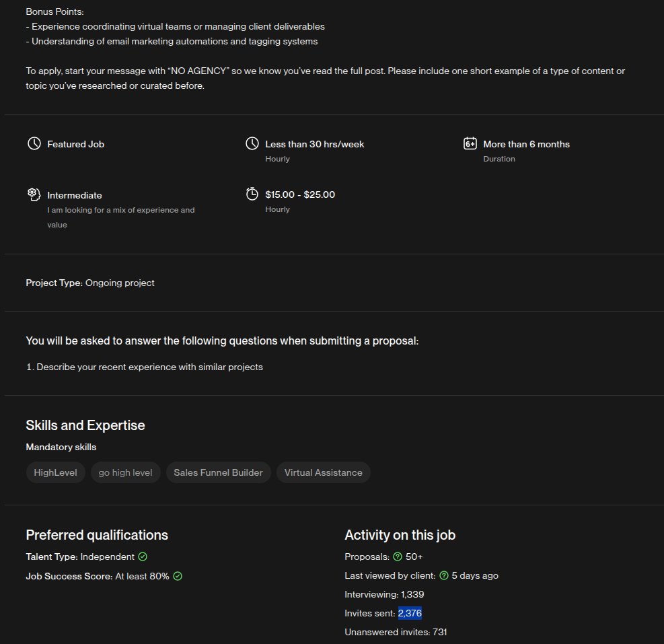Click the More than 6 months duration text

(526, 144)
